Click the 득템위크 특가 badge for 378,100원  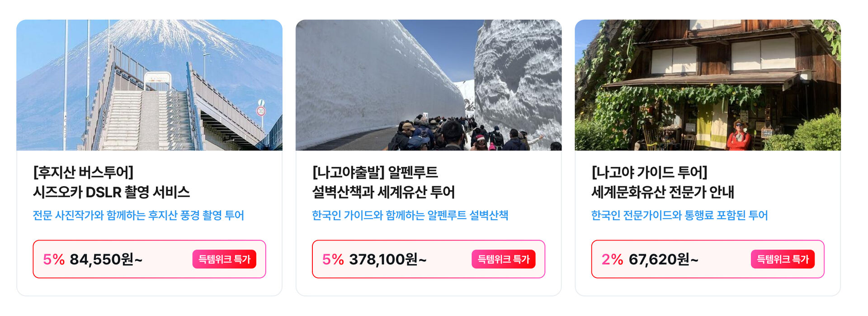pos(504,259)
